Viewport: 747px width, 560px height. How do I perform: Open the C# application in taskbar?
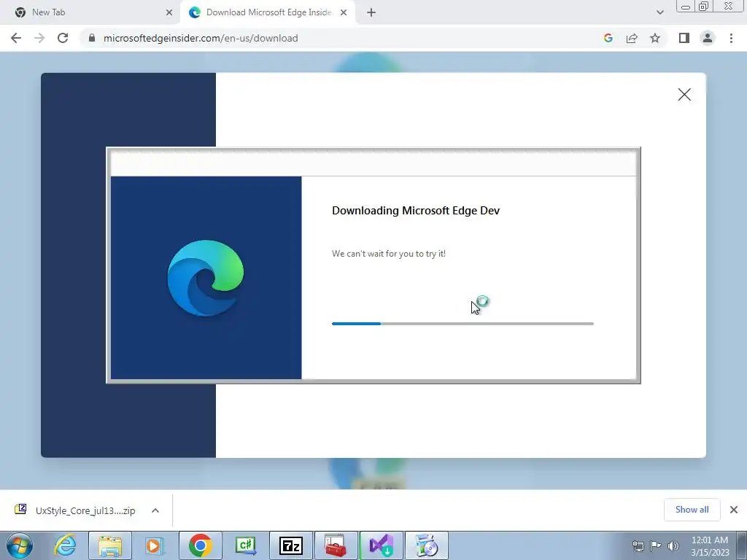tap(246, 545)
